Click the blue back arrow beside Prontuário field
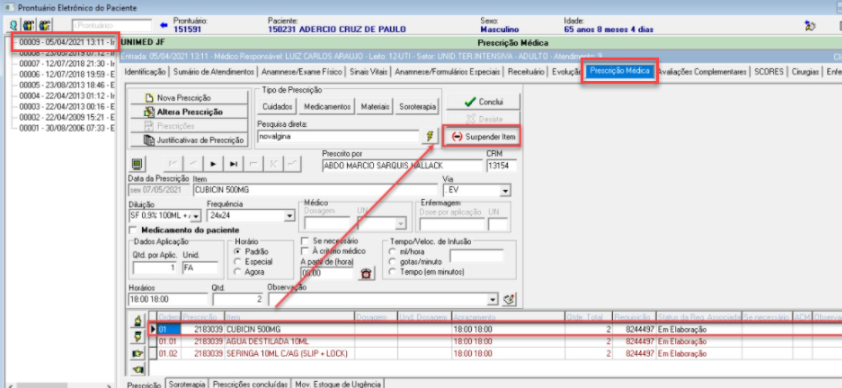 tap(164, 25)
